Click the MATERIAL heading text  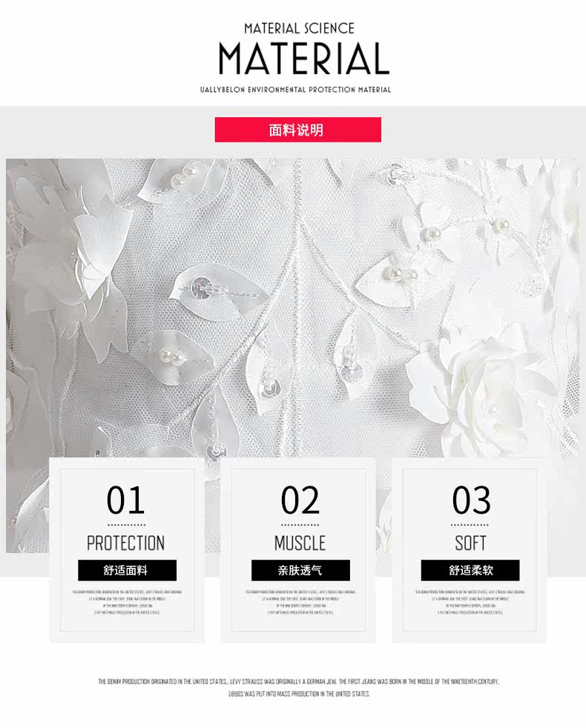(x=304, y=59)
